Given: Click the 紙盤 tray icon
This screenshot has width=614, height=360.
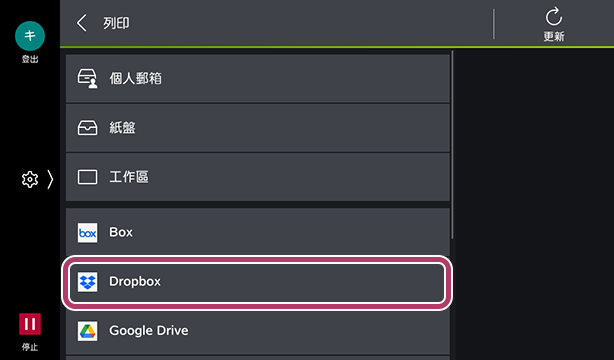Looking at the screenshot, I should [x=87, y=128].
